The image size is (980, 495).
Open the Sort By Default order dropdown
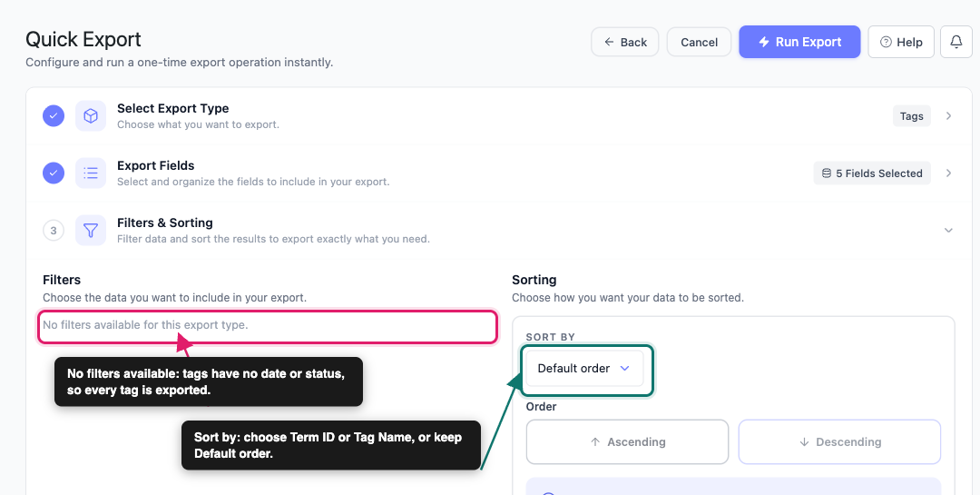coord(584,368)
